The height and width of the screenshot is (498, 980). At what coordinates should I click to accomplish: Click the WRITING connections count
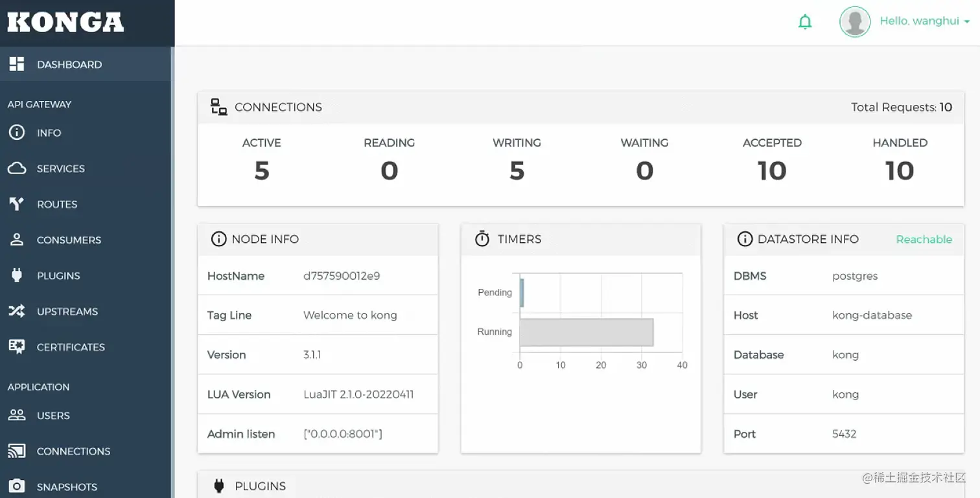point(517,170)
